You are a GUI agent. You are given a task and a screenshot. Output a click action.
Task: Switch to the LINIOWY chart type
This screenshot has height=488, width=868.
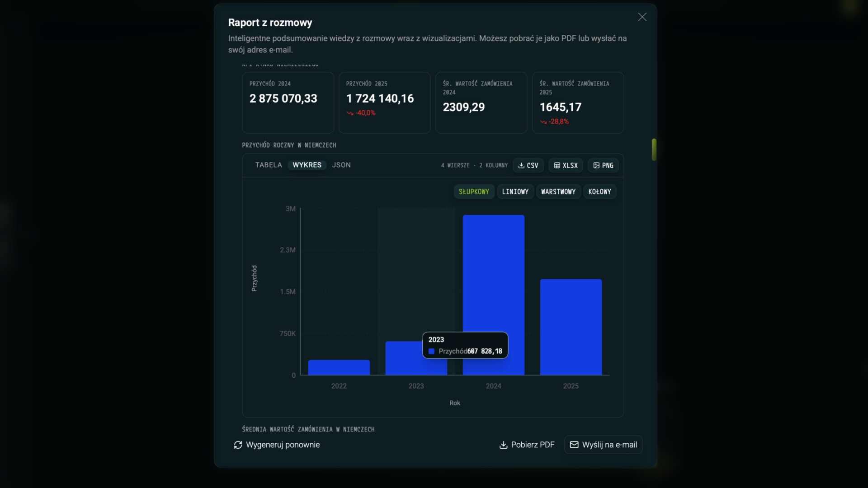(x=515, y=192)
